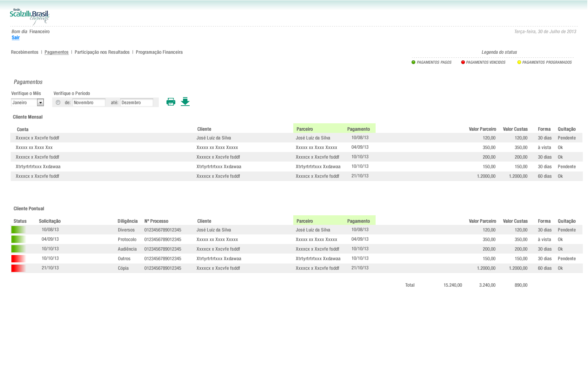Click the 'até' Dezembro date field

[136, 103]
